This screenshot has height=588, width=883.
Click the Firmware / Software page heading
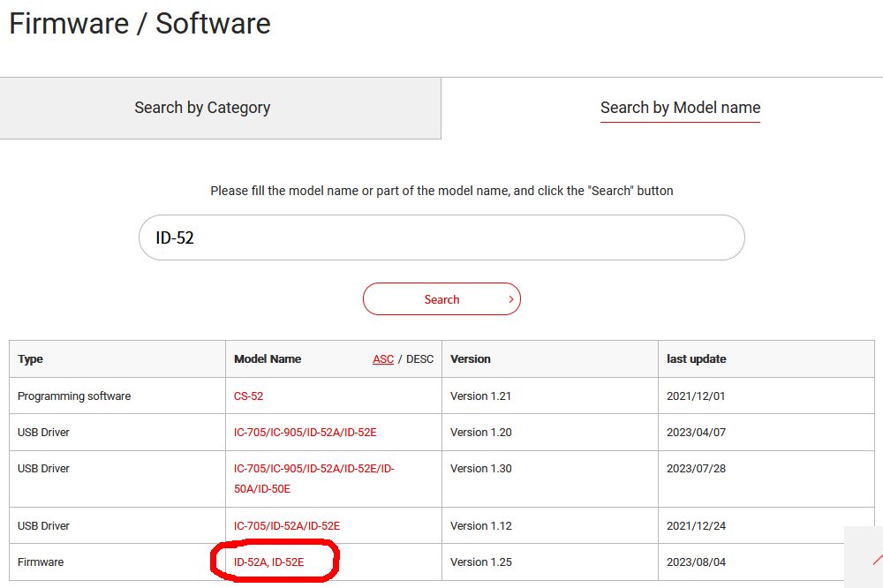pos(140,24)
